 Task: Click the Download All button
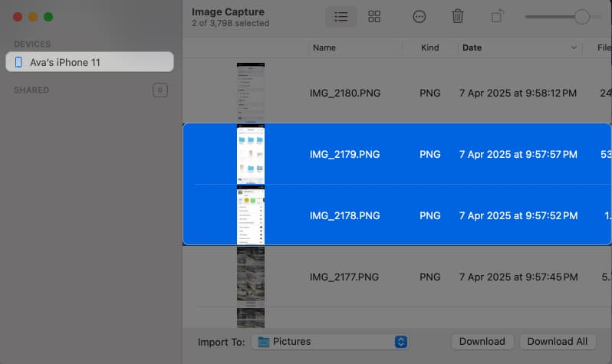pyautogui.click(x=557, y=342)
